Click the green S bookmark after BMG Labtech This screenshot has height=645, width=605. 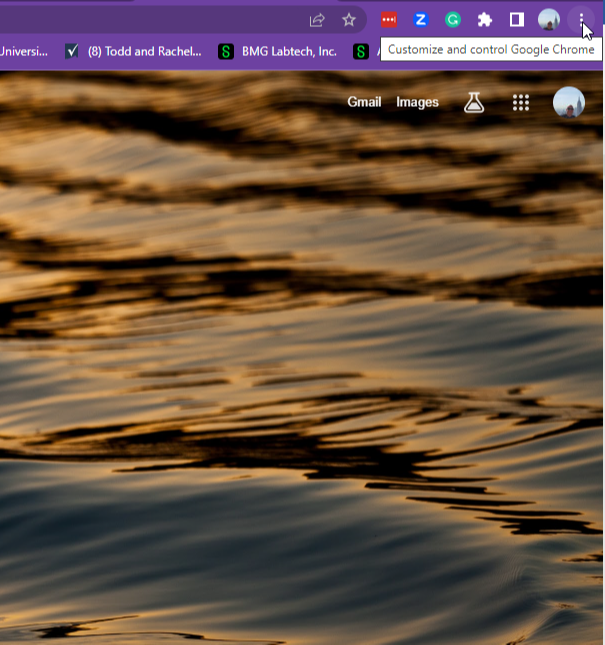(x=361, y=51)
